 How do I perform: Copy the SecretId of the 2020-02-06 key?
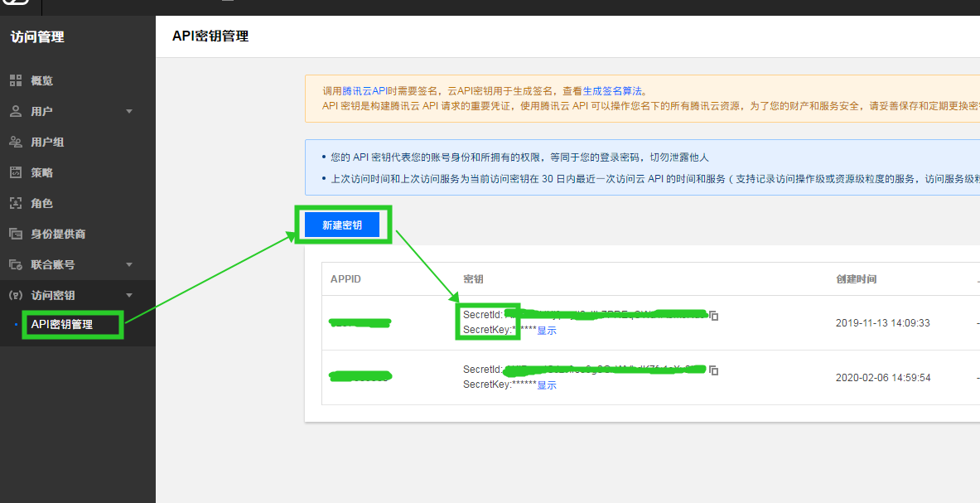714,370
